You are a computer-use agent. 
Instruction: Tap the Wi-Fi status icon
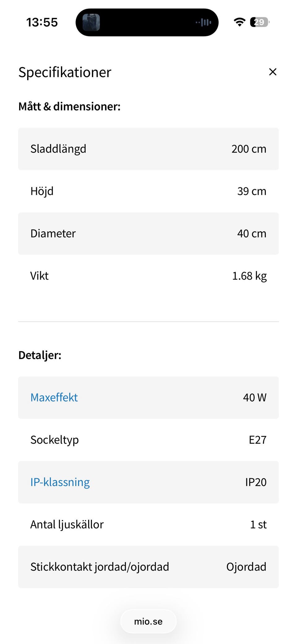pos(239,22)
